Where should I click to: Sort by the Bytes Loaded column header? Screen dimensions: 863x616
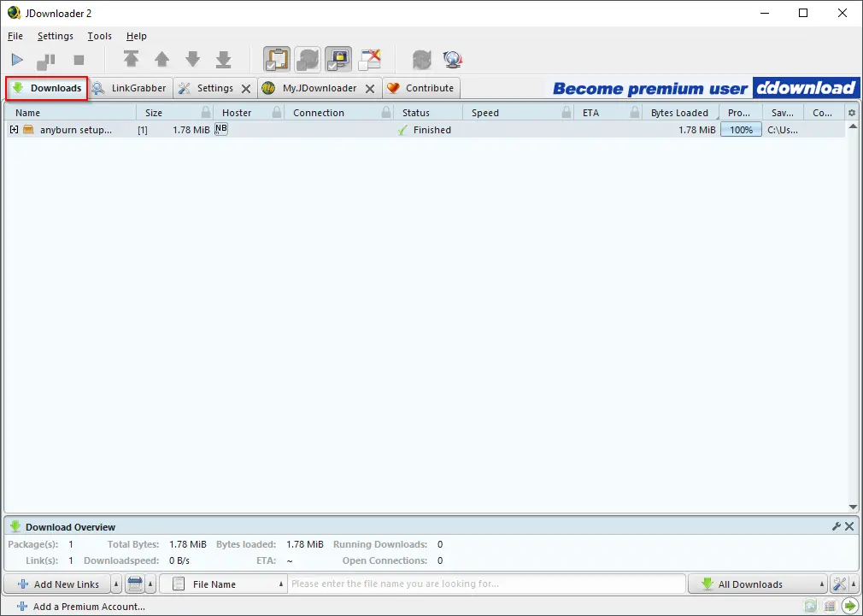679,113
